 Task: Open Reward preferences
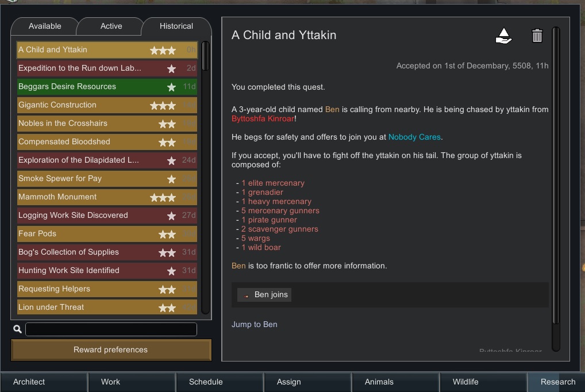pos(111,349)
